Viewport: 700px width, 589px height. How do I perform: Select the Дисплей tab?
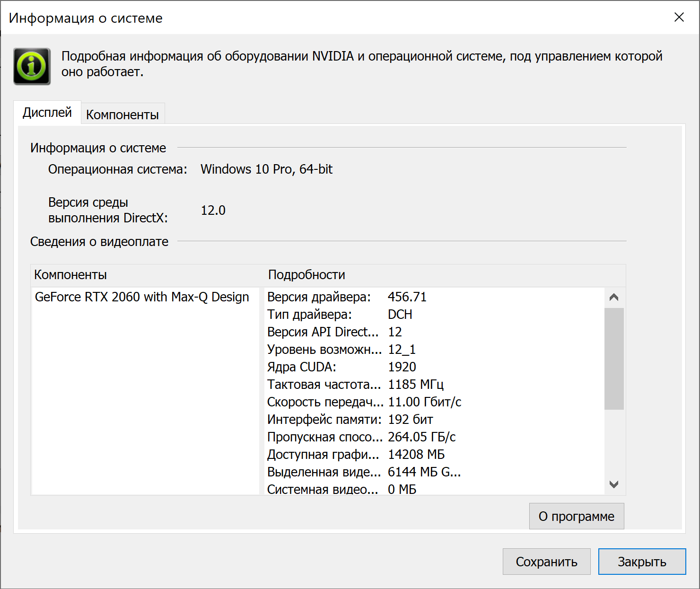pyautogui.click(x=47, y=113)
